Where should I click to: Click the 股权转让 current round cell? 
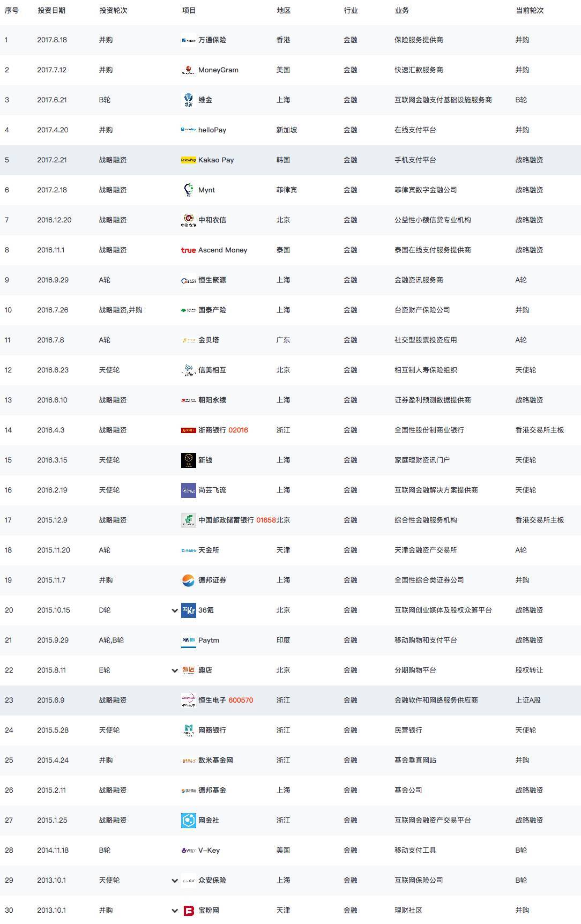[529, 670]
